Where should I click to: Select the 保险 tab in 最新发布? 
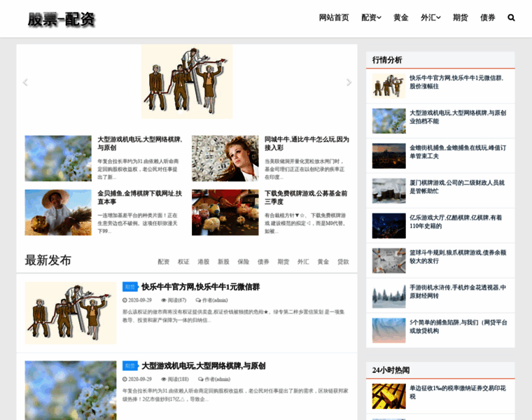click(244, 262)
